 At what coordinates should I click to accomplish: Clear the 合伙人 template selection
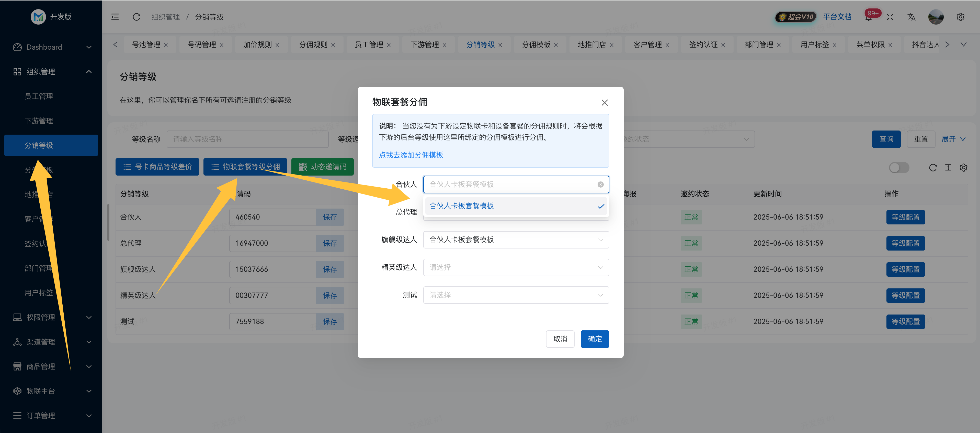[600, 184]
